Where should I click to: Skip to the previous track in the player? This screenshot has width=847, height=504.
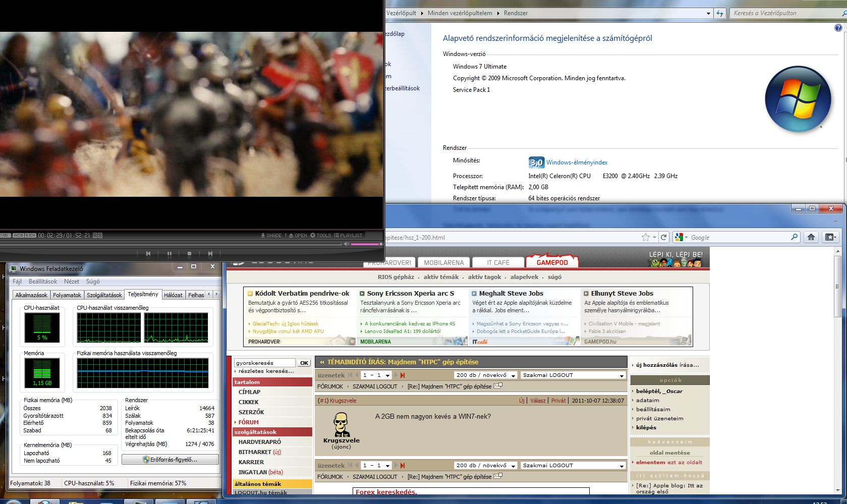tap(148, 254)
